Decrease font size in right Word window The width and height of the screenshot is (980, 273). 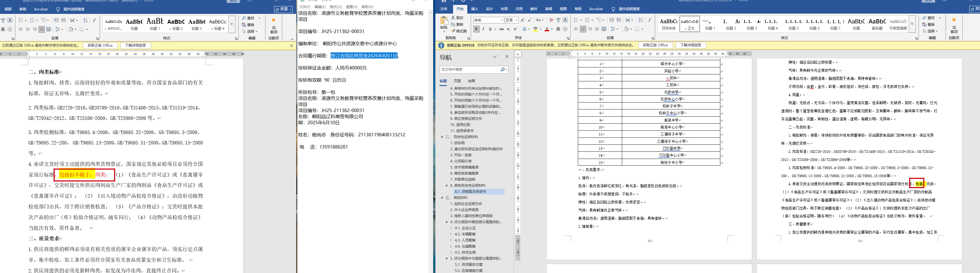(x=529, y=20)
